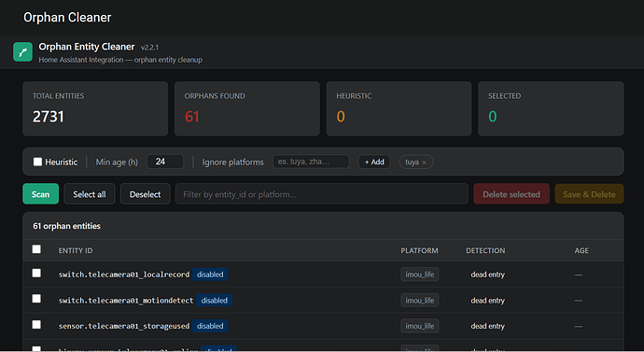Click the Save & Delete button
Screen dimensions: 644x352
point(589,194)
